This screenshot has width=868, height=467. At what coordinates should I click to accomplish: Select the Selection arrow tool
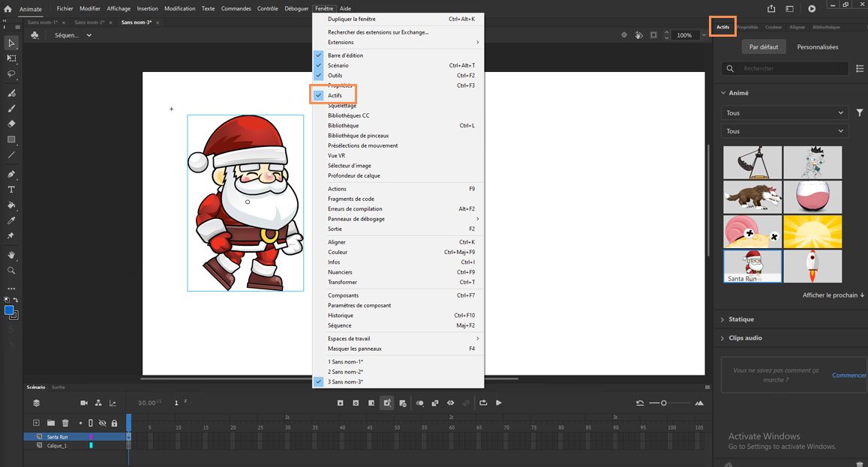click(11, 43)
